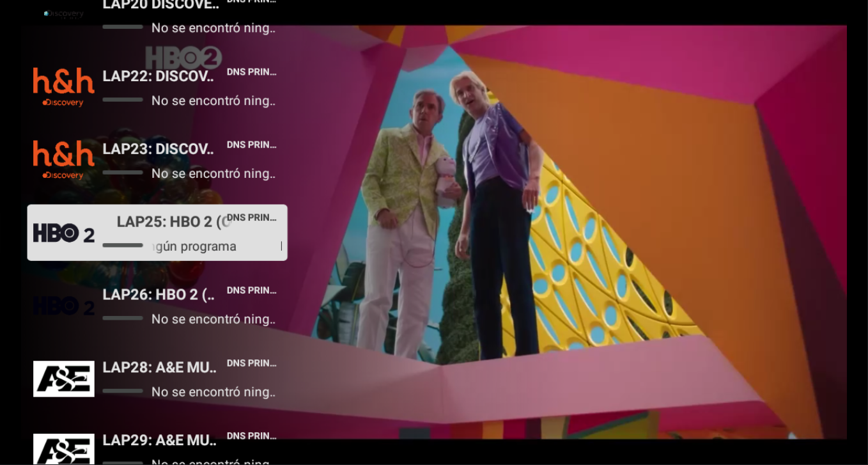Click the dim HBO 2 logo in LAP26 row
The width and height of the screenshot is (868, 465).
pyautogui.click(x=64, y=306)
